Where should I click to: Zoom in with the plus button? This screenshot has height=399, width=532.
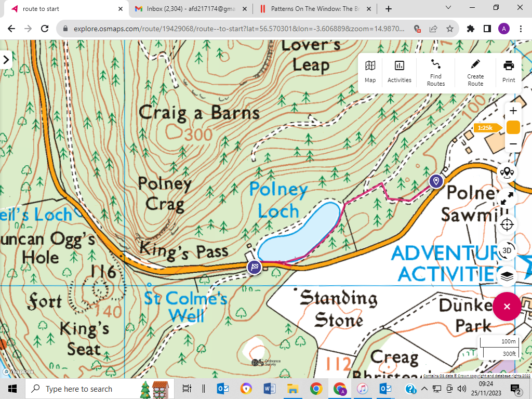coord(513,111)
